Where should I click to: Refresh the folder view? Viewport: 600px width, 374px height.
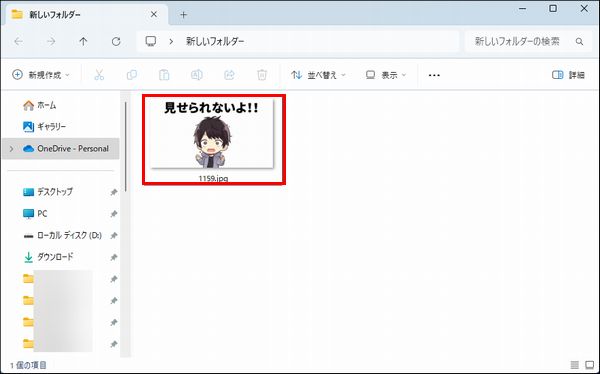(116, 41)
